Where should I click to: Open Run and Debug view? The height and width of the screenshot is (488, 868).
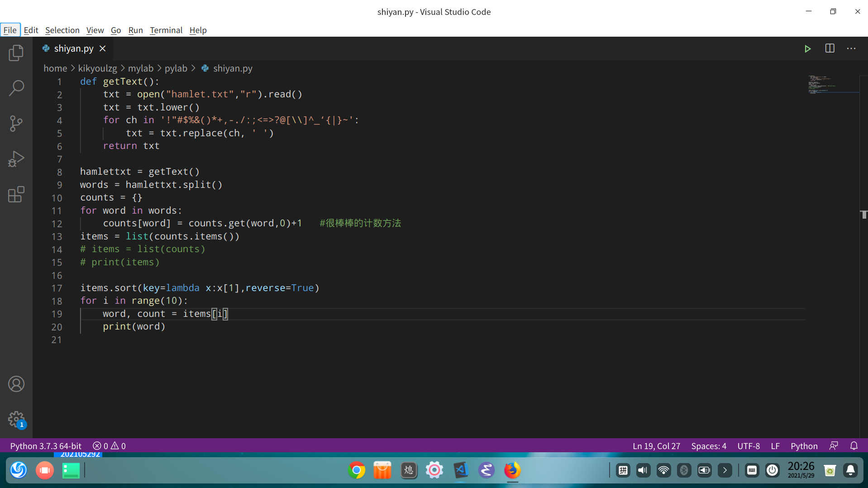(16, 159)
